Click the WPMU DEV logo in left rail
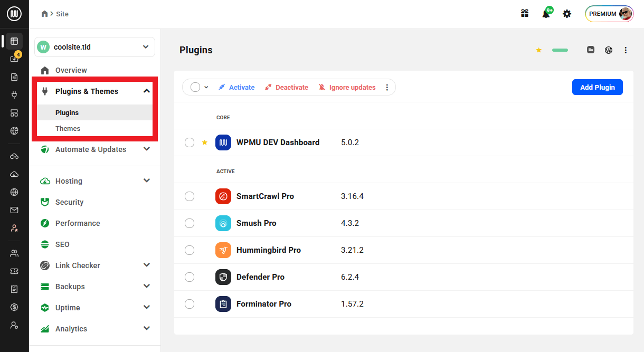 [14, 14]
